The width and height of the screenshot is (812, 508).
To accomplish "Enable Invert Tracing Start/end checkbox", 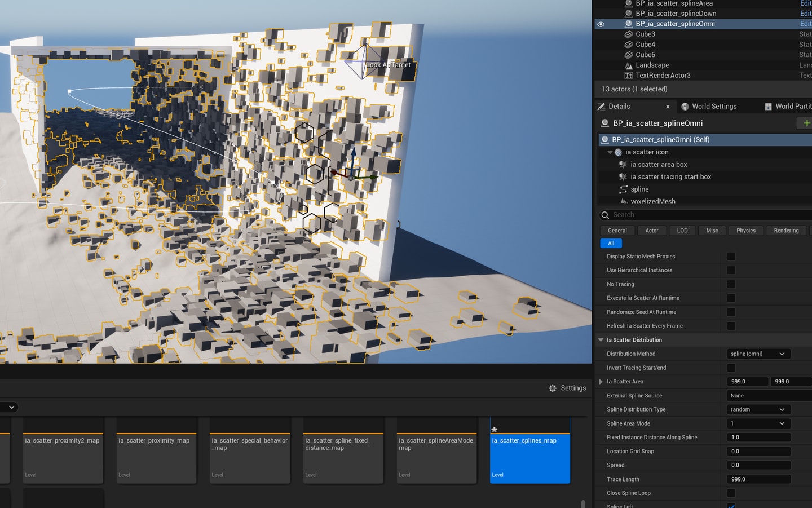I will (731, 368).
